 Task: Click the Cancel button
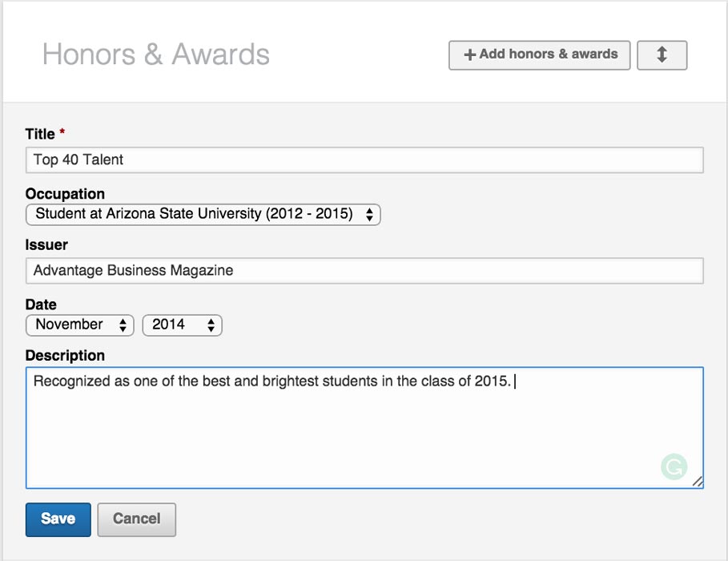(x=136, y=519)
